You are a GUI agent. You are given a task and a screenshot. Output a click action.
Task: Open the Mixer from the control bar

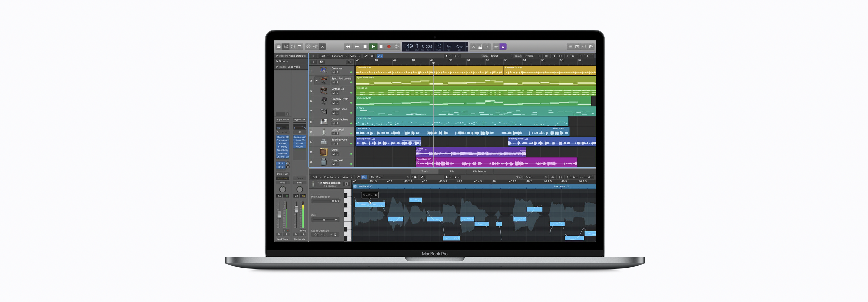click(x=315, y=47)
